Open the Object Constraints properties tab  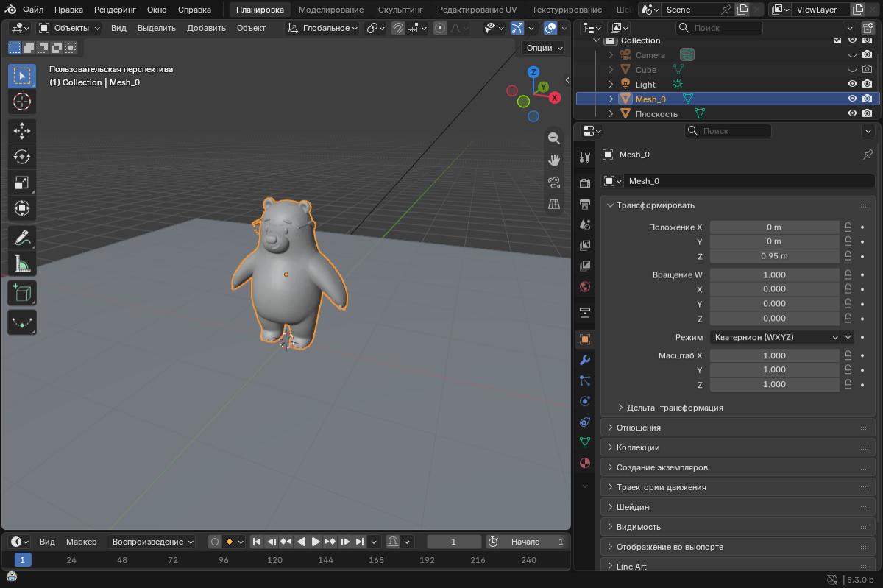[585, 422]
